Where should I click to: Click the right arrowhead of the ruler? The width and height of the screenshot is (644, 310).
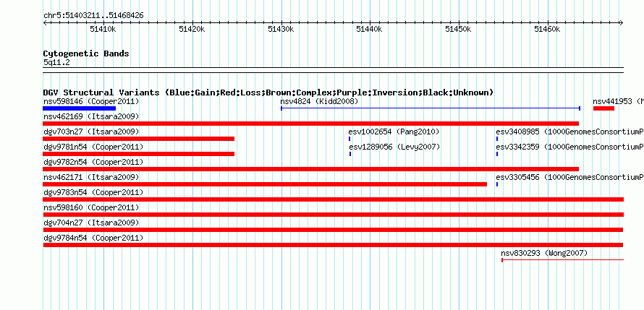[622, 22]
